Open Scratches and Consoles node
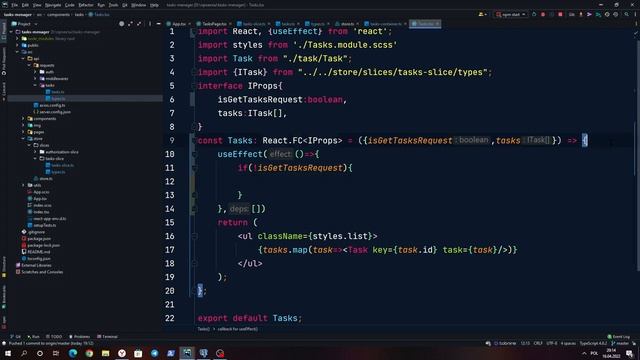This screenshot has height=360, width=640. (x=42, y=272)
